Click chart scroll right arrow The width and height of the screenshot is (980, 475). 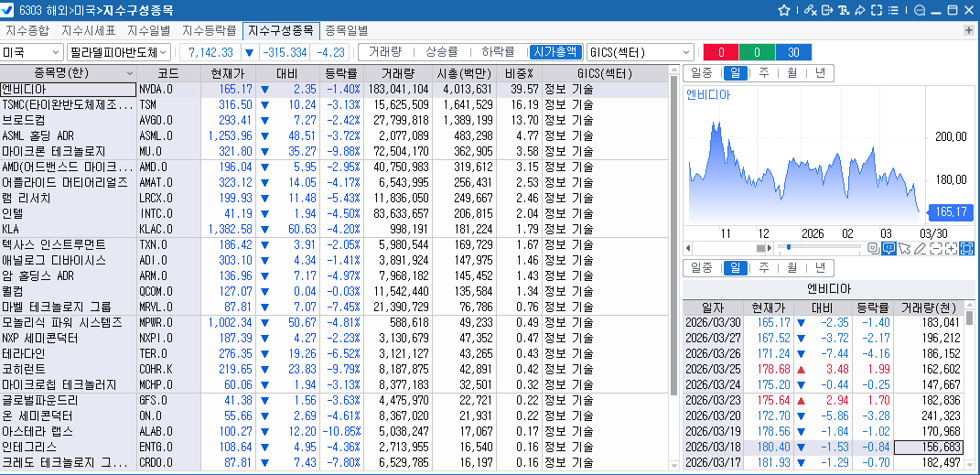770,248
